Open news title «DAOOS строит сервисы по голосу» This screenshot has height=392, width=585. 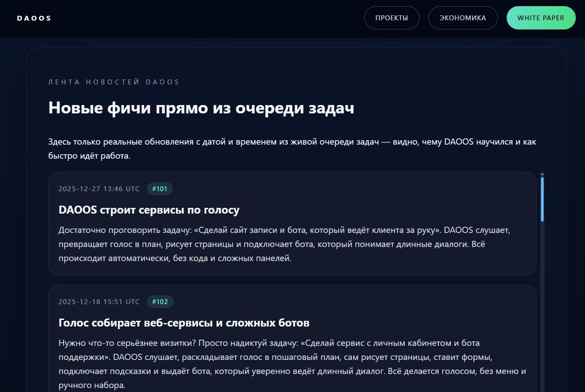click(149, 210)
